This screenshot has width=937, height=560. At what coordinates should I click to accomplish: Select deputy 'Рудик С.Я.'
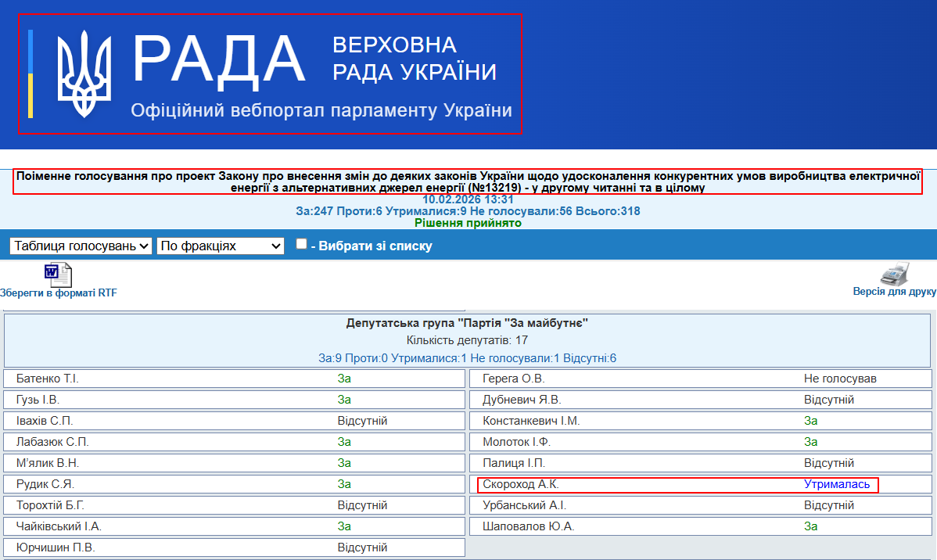45,484
